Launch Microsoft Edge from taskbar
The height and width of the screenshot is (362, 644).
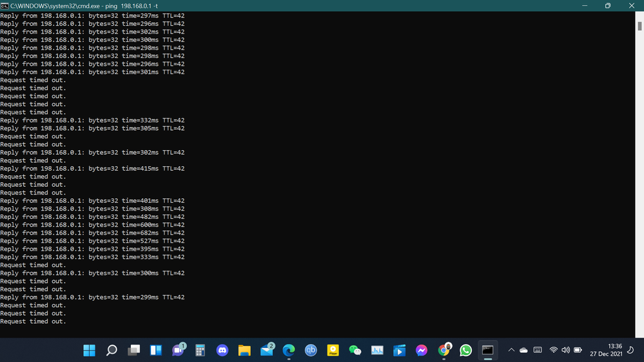(289, 350)
